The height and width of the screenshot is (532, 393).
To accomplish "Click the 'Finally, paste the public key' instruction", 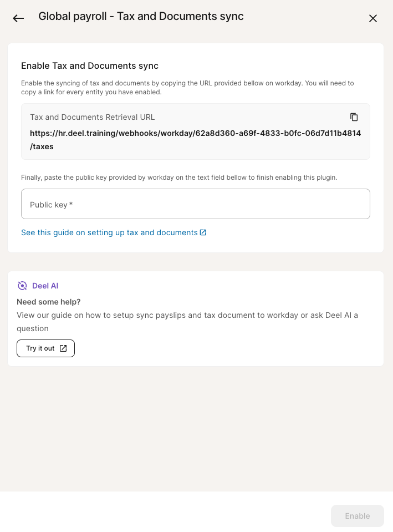I will (179, 178).
